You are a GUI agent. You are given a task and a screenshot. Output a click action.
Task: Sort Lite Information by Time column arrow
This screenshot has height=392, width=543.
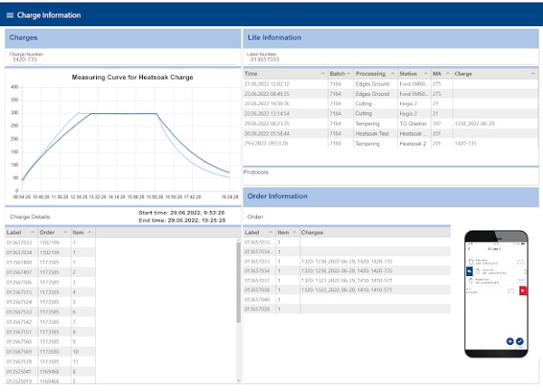tap(323, 73)
